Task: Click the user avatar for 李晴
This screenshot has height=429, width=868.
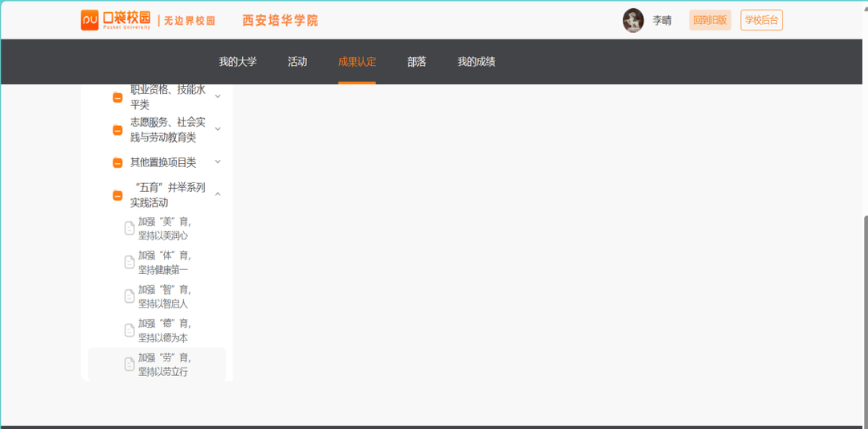Action: tap(633, 20)
